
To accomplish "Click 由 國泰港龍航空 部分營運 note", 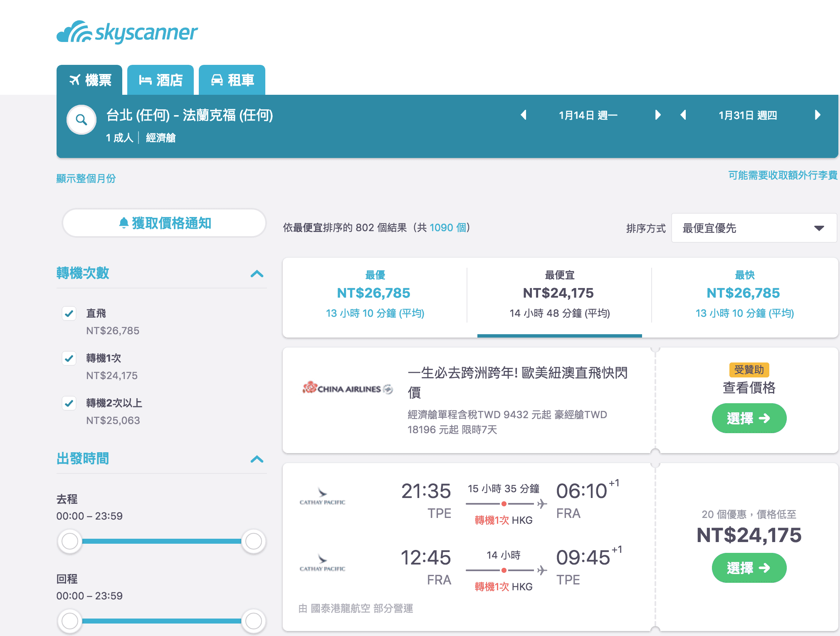I will click(x=356, y=609).
